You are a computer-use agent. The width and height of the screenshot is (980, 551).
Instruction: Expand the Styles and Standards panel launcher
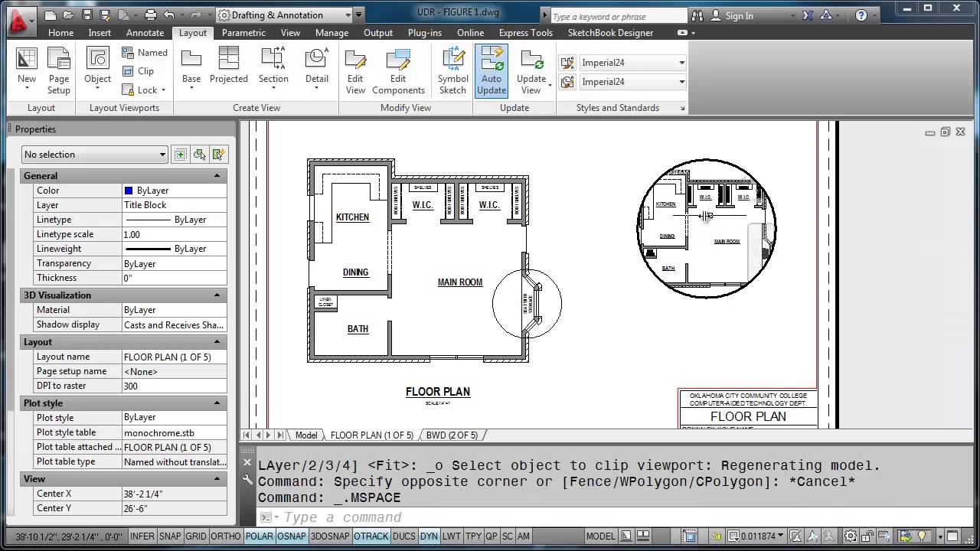point(682,108)
